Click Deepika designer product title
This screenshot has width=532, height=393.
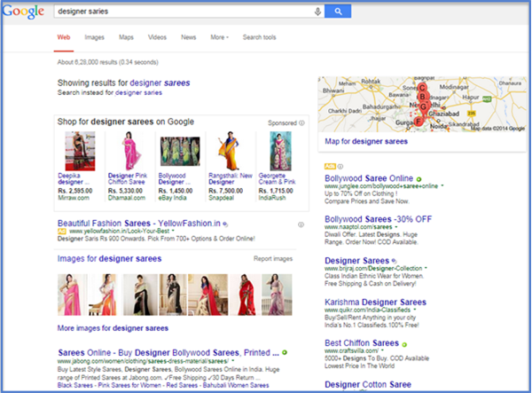[73, 178]
